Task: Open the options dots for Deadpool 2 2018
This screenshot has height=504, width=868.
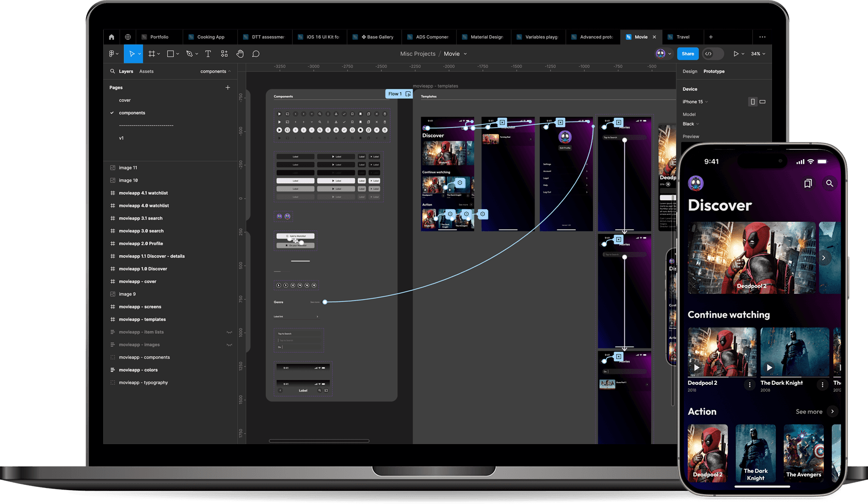Action: click(x=750, y=385)
